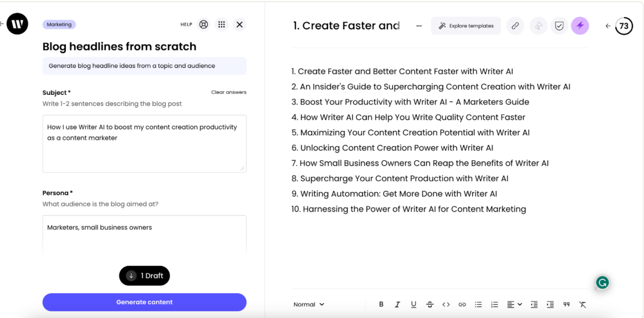Click the HELP label

tap(186, 24)
